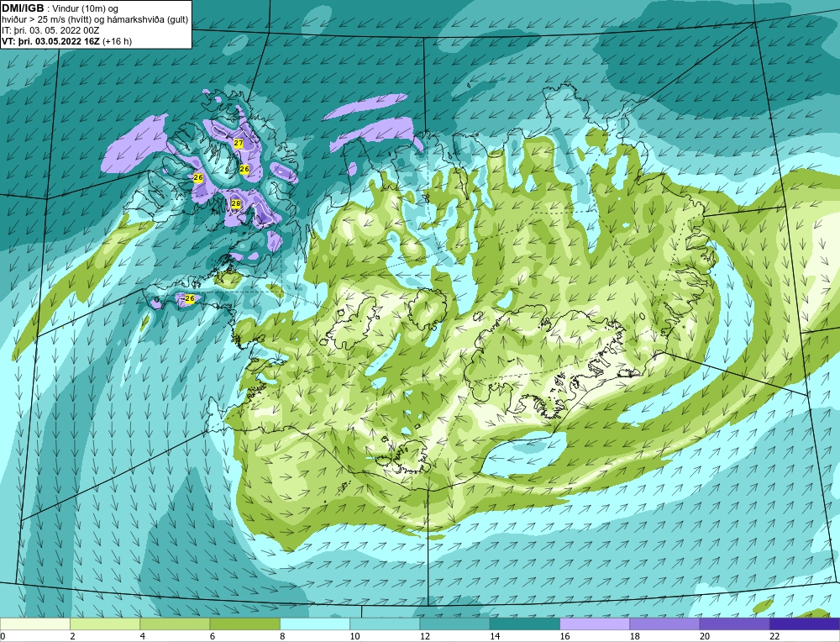The height and width of the screenshot is (642, 840).
Task: Click the yellow 27 gust label
Action: coord(239,143)
